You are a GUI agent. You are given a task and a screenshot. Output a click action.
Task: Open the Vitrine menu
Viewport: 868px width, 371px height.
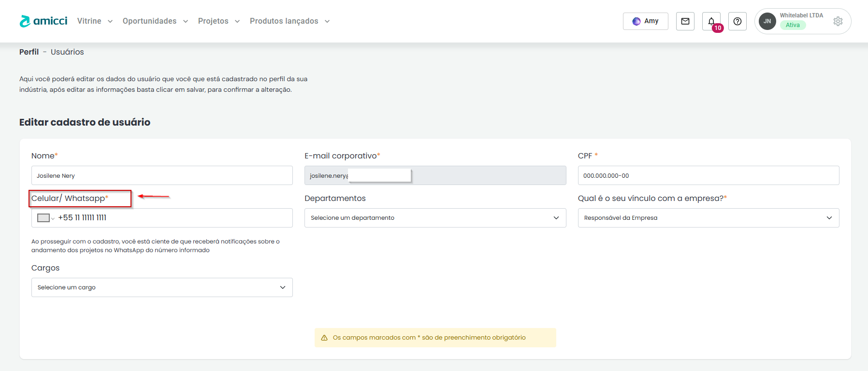95,21
